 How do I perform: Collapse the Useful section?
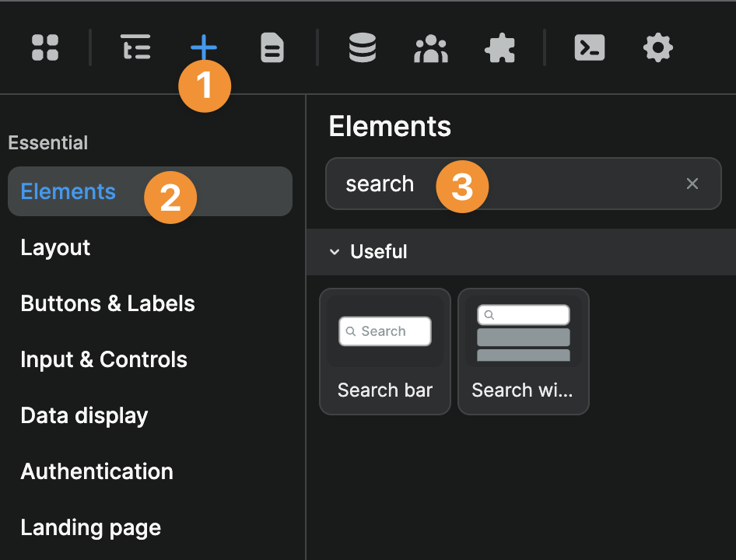[335, 251]
